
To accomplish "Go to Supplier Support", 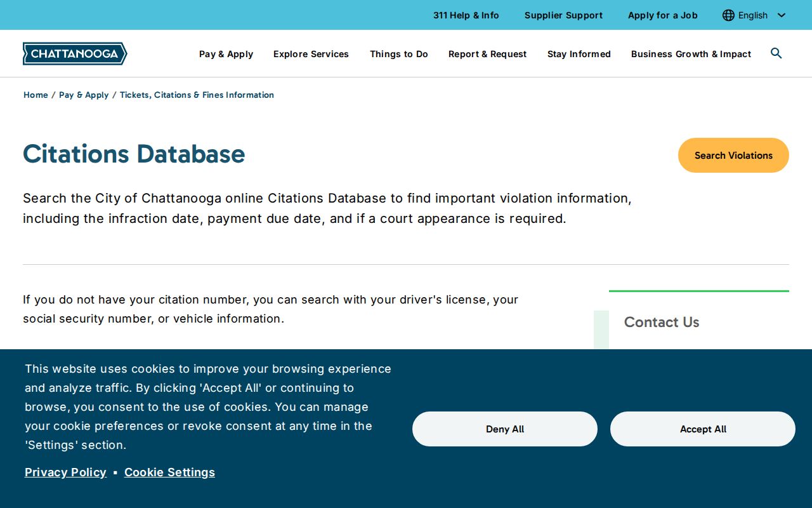I will 563,15.
